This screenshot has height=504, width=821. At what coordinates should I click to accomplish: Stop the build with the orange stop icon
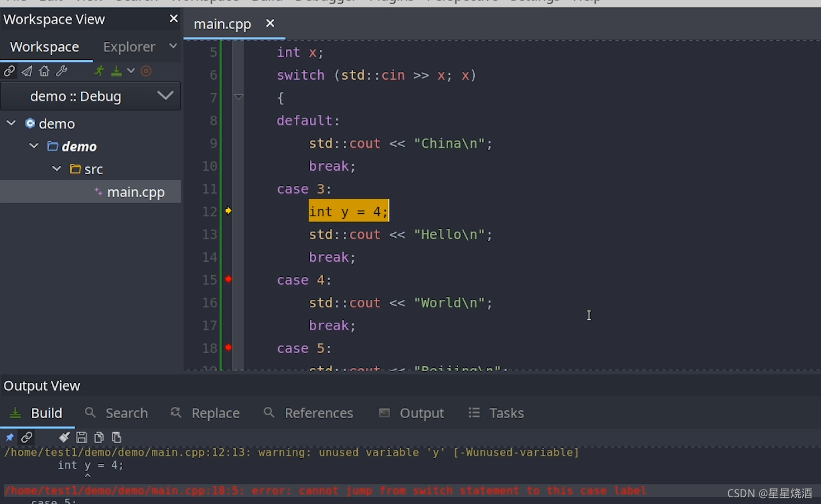146,71
